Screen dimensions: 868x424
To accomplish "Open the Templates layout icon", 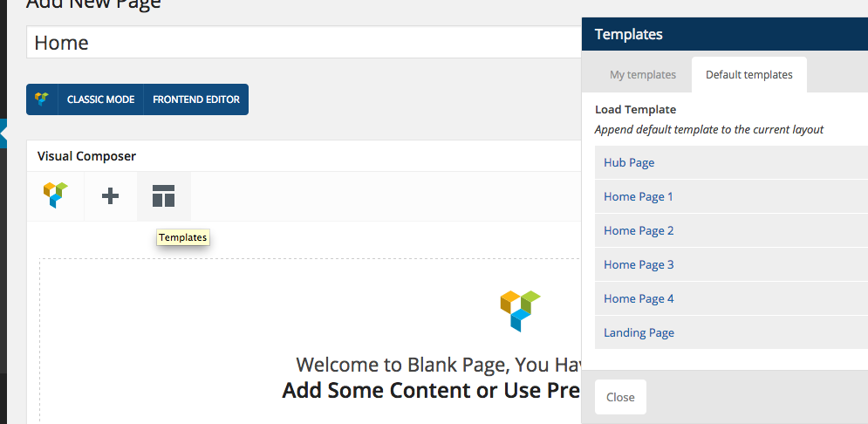I will [164, 196].
